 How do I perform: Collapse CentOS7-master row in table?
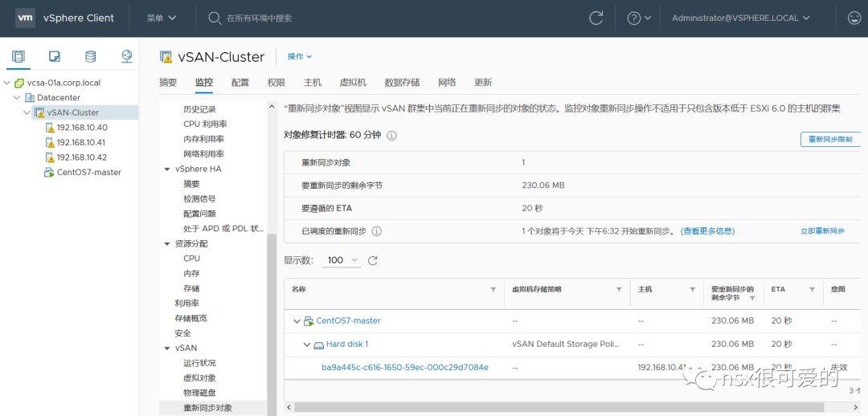point(297,321)
